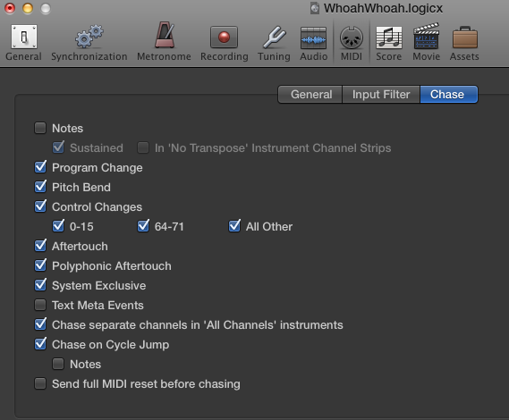
Task: Open Movie clapperboard settings icon
Action: [426, 36]
